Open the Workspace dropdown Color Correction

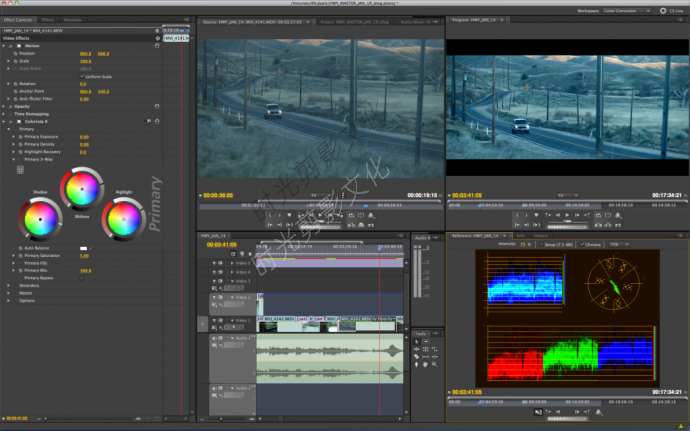627,11
